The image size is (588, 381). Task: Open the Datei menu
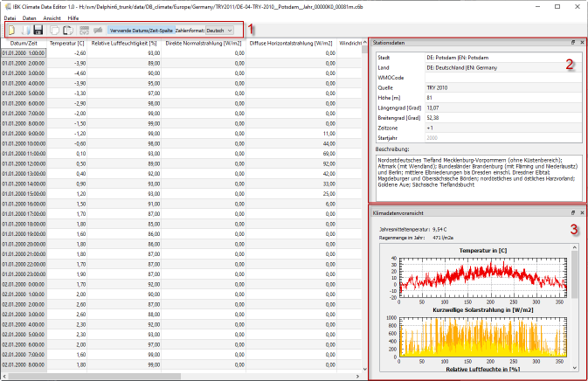click(x=10, y=17)
